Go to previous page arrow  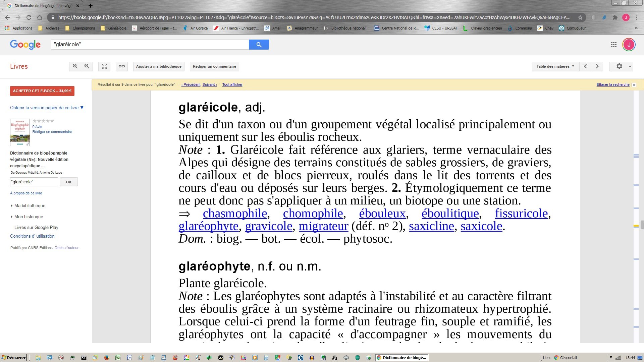(x=585, y=66)
